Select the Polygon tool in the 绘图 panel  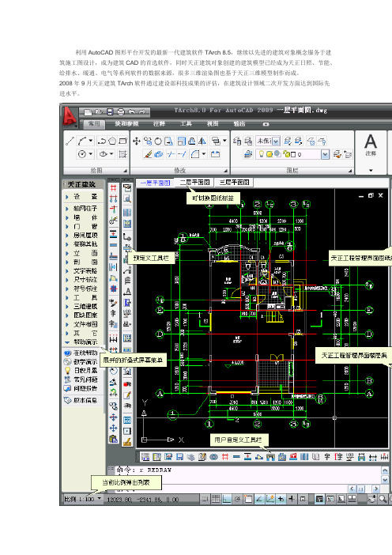tap(112, 141)
